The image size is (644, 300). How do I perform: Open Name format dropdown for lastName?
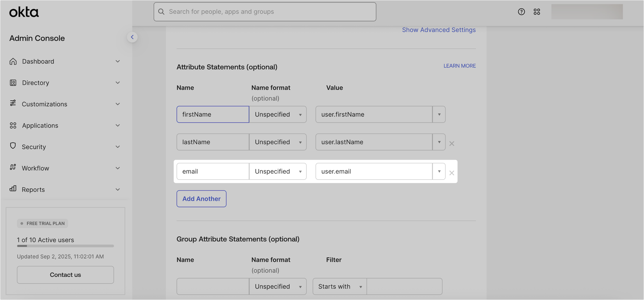pyautogui.click(x=278, y=142)
